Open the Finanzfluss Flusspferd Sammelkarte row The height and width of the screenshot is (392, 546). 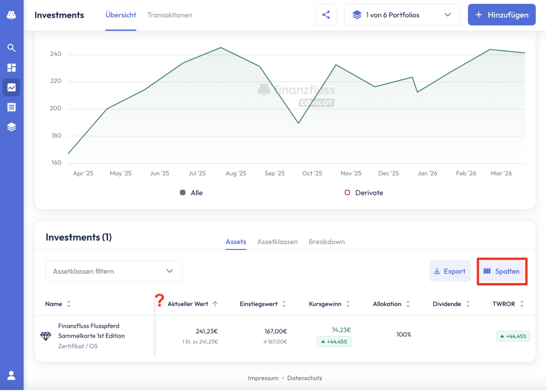[x=91, y=336]
